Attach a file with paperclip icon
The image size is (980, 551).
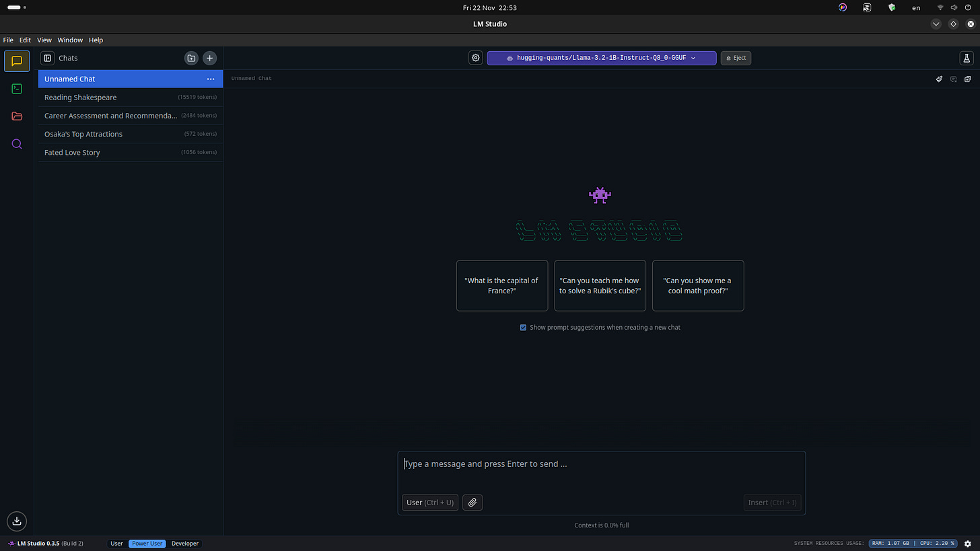(x=473, y=503)
